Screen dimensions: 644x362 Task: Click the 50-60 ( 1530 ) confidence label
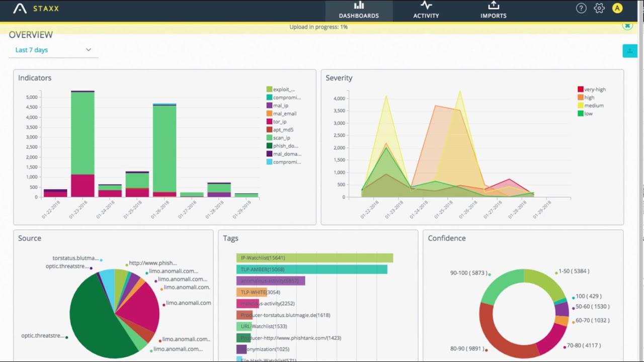[x=592, y=306]
